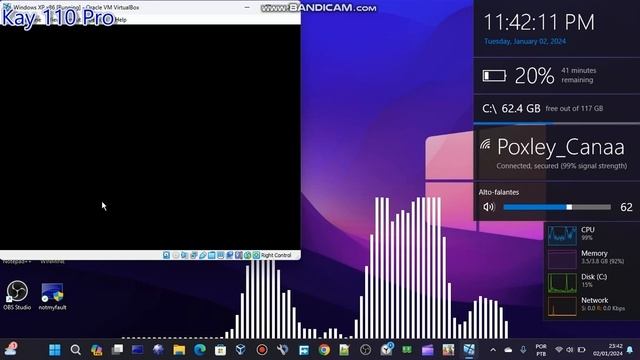This screenshot has width=640, height=360.
Task: Open the notifications bell
Action: (630, 350)
